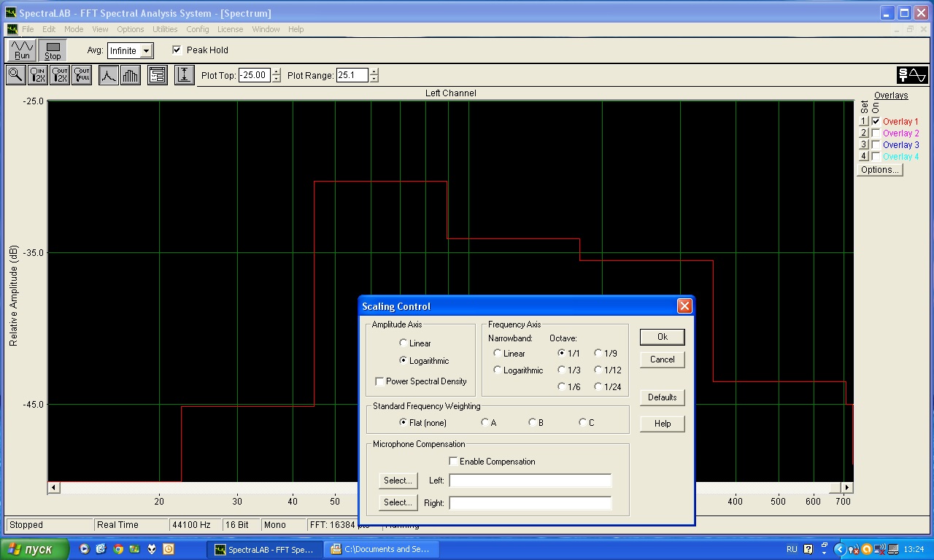Open the Avg dropdown list
Screen dimensions: 934x560
coord(147,51)
